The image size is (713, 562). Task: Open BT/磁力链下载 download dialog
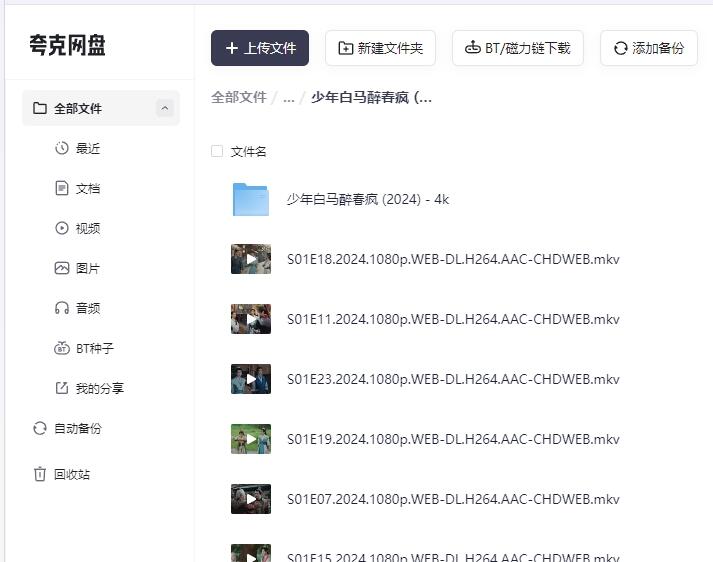click(517, 48)
